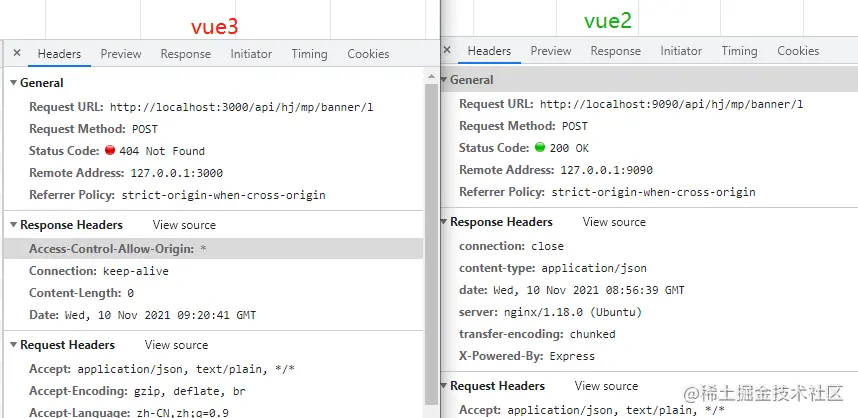The height and width of the screenshot is (418, 858).
Task: Select the 404 Not Found status text
Action: click(x=162, y=151)
